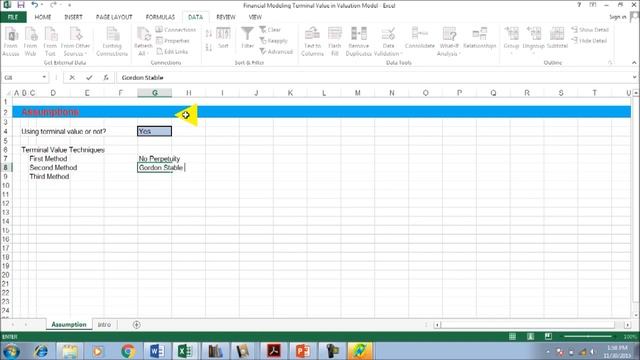Open the FILE tab

pyautogui.click(x=13, y=17)
